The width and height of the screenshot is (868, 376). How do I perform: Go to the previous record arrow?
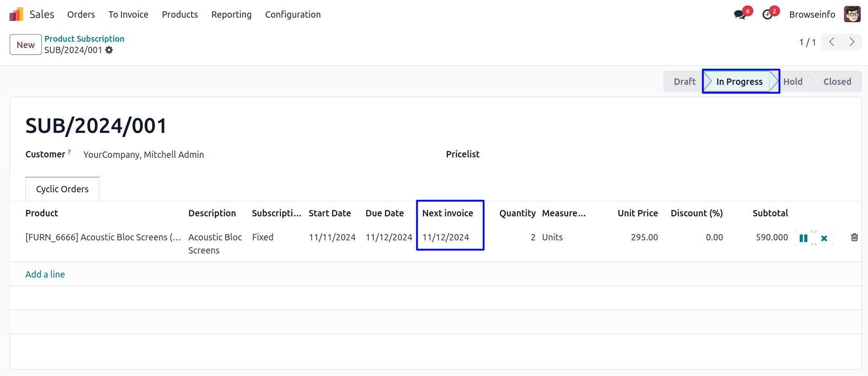pyautogui.click(x=831, y=42)
